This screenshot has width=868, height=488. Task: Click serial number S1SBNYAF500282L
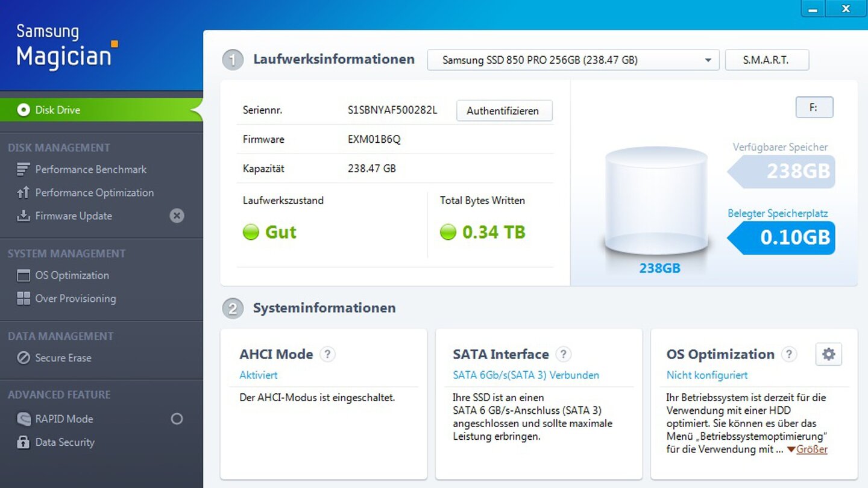[x=392, y=110]
